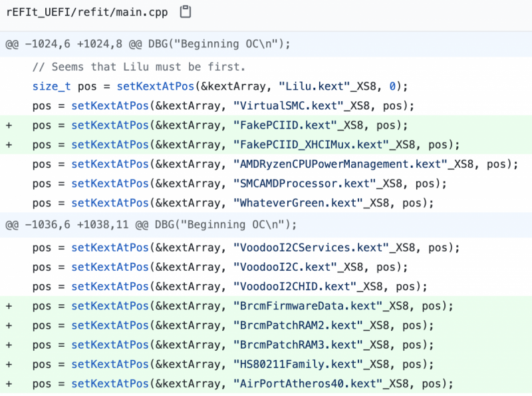
Task: Select the VirtualSMC.kext code line
Action: click(223, 106)
